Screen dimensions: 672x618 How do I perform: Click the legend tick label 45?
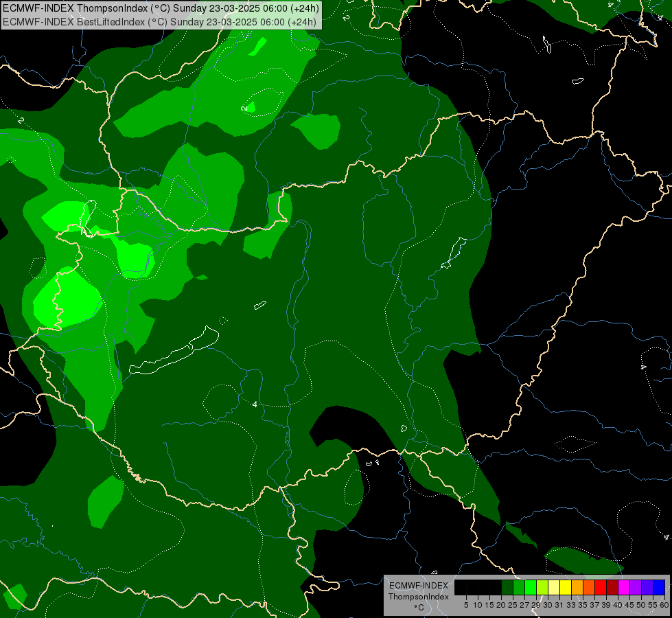pyautogui.click(x=629, y=605)
